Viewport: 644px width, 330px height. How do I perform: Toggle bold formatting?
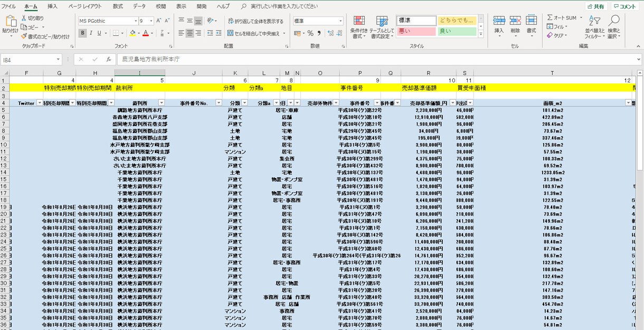[x=83, y=33]
